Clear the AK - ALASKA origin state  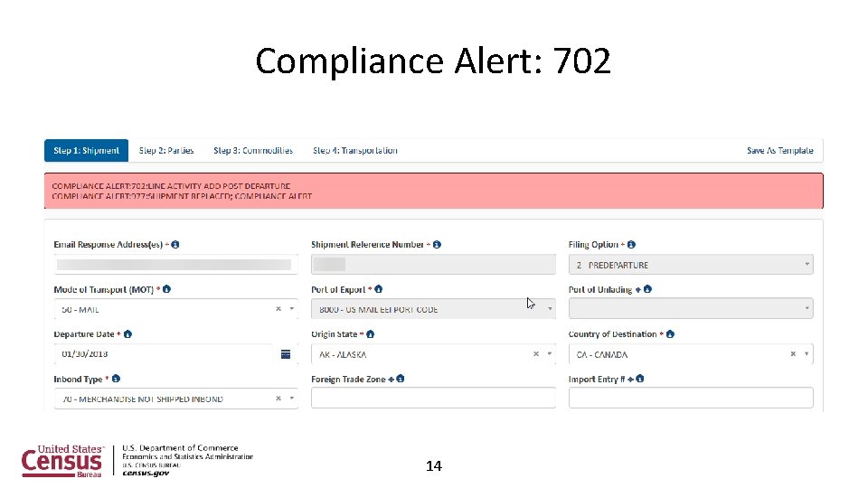click(x=536, y=354)
